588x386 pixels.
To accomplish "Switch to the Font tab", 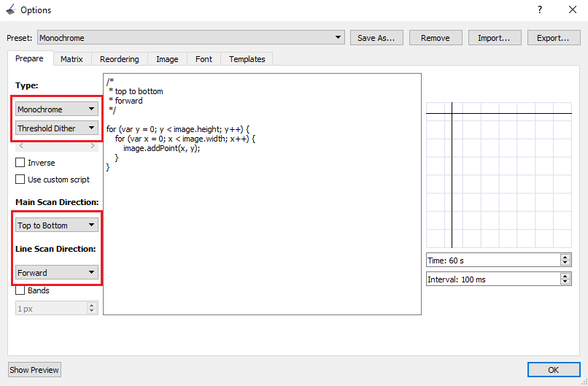I will point(204,59).
